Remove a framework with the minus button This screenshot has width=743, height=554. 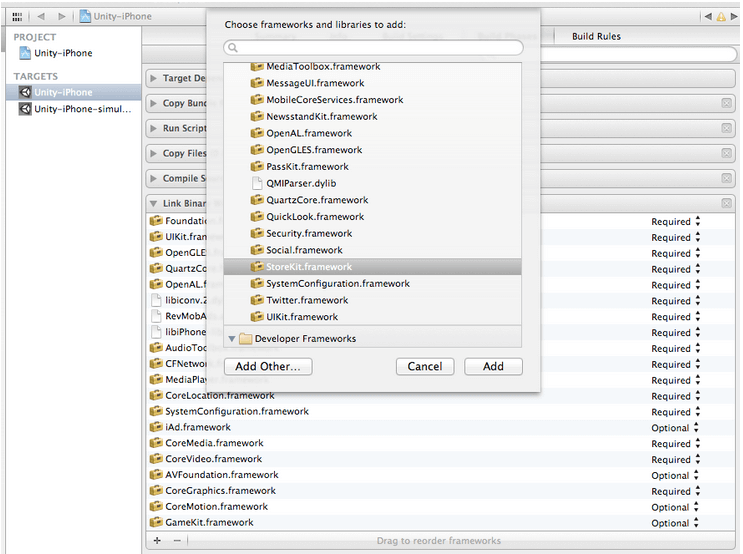pyautogui.click(x=177, y=541)
